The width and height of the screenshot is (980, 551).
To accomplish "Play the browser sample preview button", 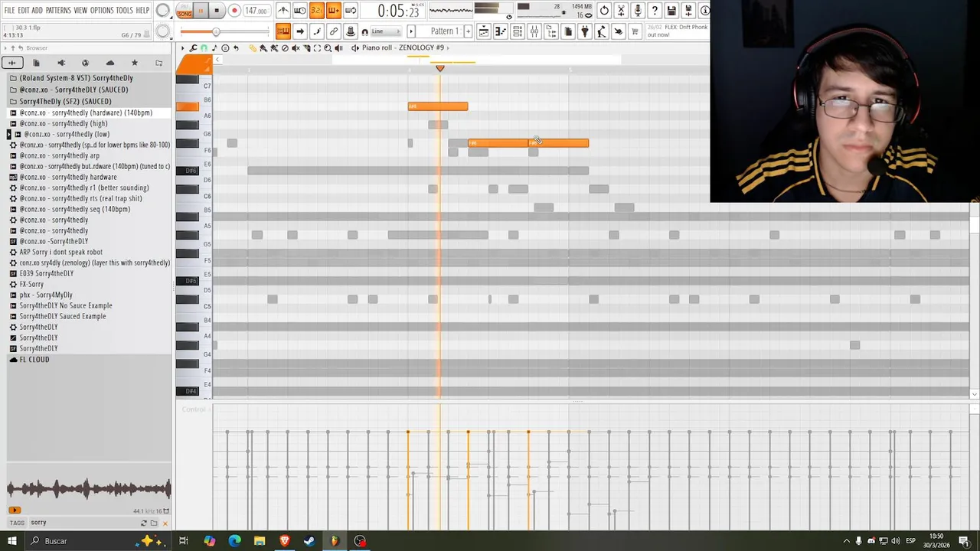I will click(x=14, y=510).
